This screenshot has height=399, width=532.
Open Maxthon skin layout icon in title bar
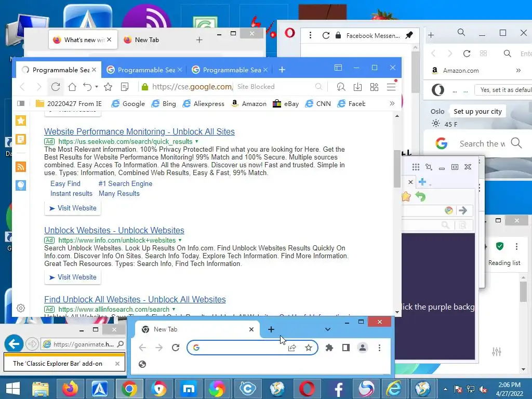tap(338, 68)
